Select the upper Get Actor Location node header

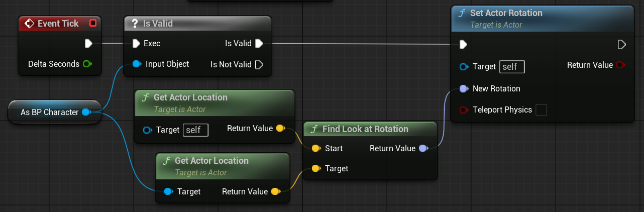[x=214, y=102]
